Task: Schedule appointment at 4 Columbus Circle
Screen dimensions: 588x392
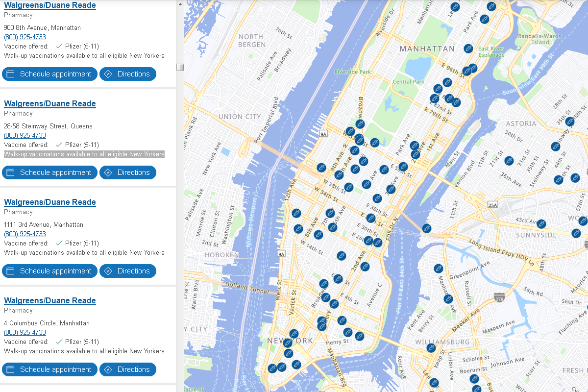Action: coord(49,369)
